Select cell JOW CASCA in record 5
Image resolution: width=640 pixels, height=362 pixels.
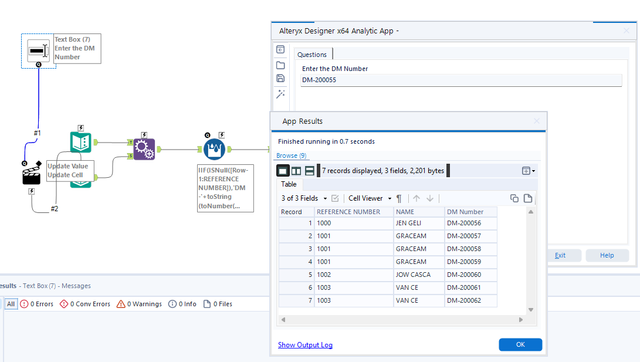pos(419,275)
